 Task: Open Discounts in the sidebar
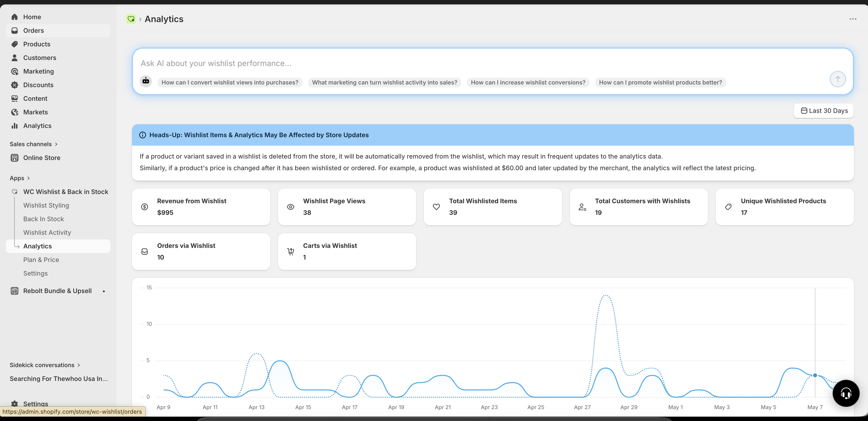(x=58, y=85)
